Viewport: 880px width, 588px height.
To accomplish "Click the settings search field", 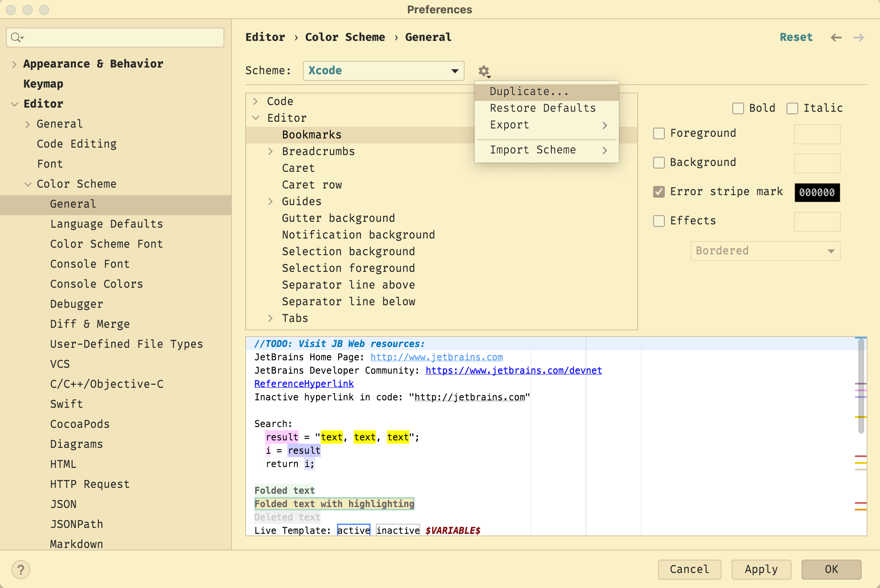I will click(x=115, y=38).
